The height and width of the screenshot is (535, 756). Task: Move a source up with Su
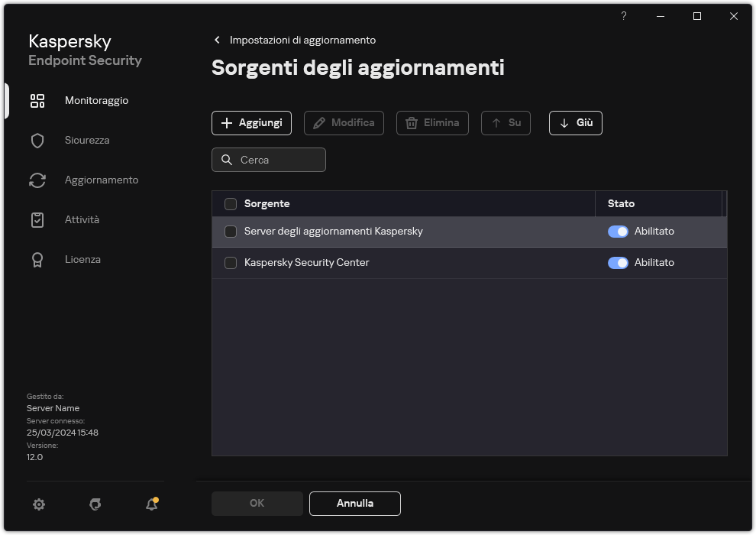pyautogui.click(x=506, y=122)
